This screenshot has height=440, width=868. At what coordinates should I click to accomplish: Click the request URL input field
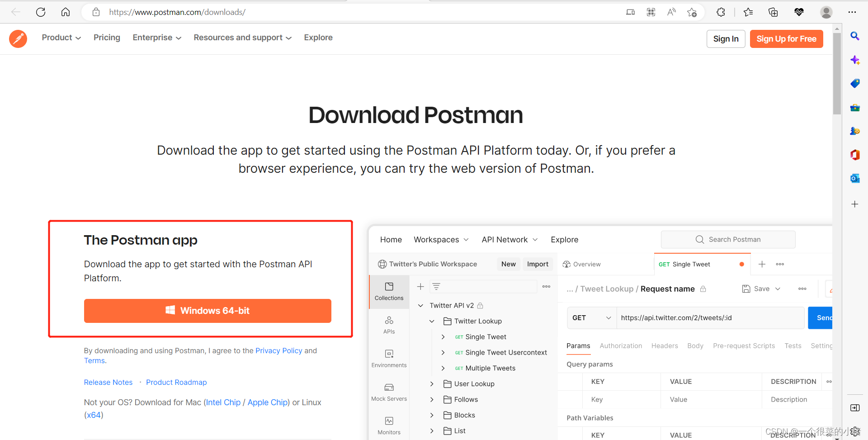coord(710,318)
